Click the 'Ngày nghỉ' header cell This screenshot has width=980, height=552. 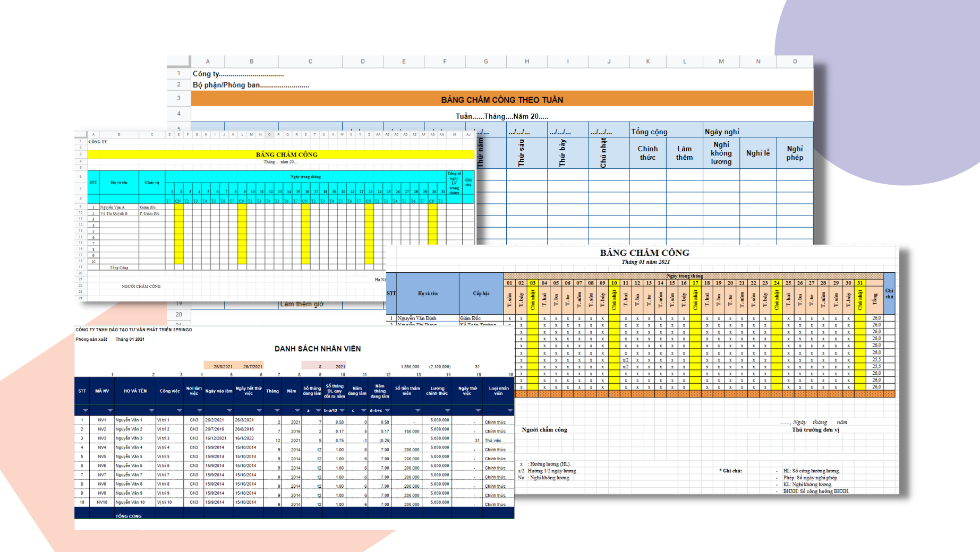coord(758,131)
